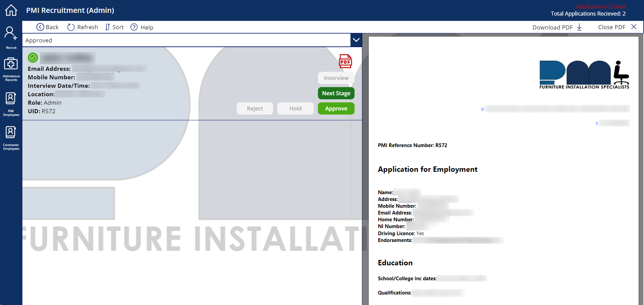The height and width of the screenshot is (305, 644).
Task: Click the Back arrow icon
Action: pyautogui.click(x=40, y=27)
